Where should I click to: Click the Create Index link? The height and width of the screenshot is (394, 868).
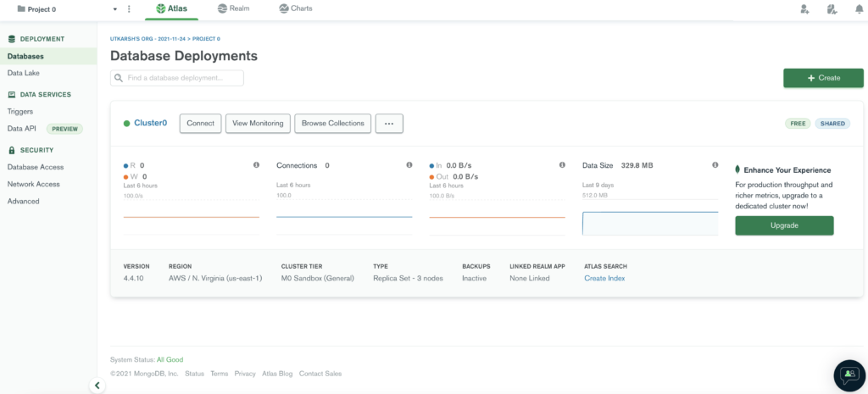click(604, 279)
